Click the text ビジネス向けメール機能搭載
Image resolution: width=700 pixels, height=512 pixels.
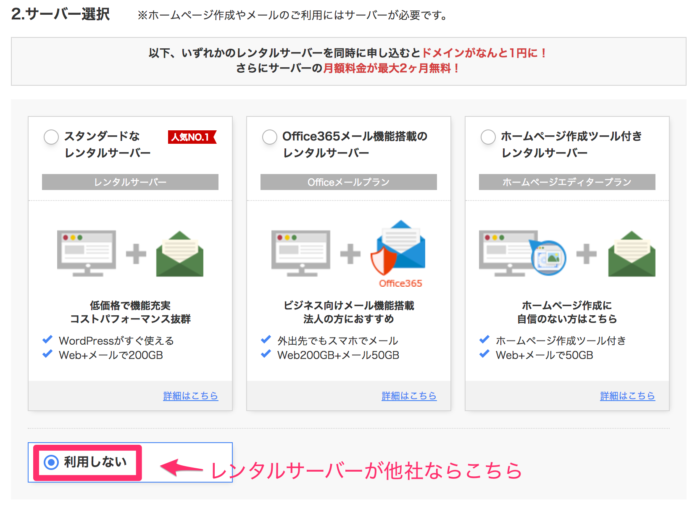coord(349,305)
